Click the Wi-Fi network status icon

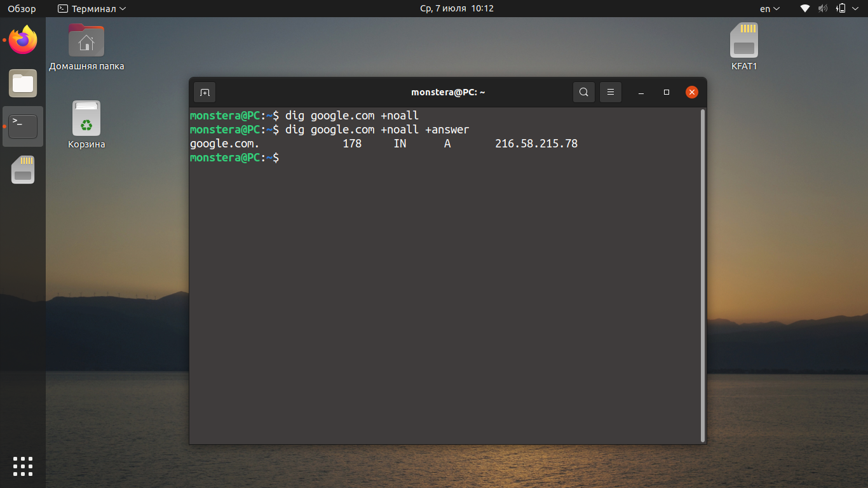click(x=805, y=9)
